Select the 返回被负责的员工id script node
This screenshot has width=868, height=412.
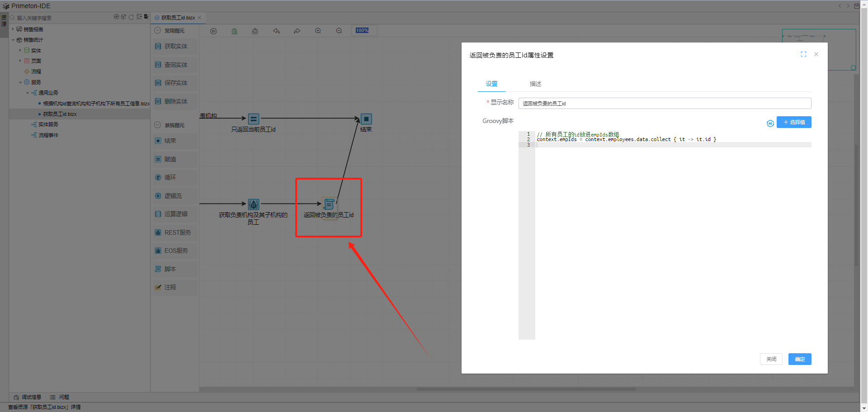tap(329, 204)
